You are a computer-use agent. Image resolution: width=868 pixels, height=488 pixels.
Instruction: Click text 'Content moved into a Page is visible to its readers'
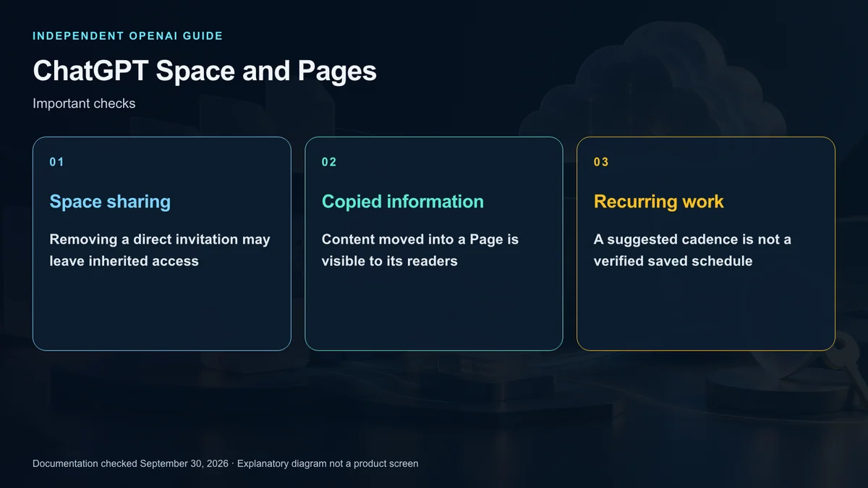tap(420, 250)
